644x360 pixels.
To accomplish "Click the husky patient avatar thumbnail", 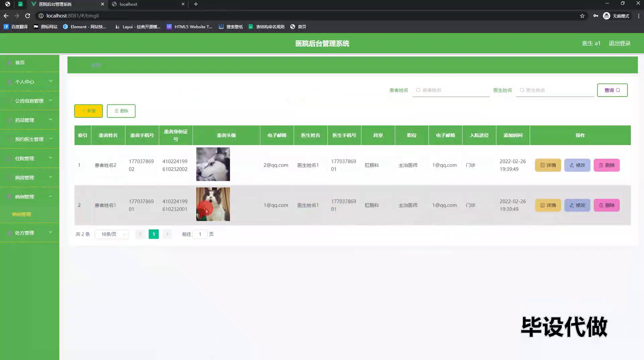I will tap(213, 164).
